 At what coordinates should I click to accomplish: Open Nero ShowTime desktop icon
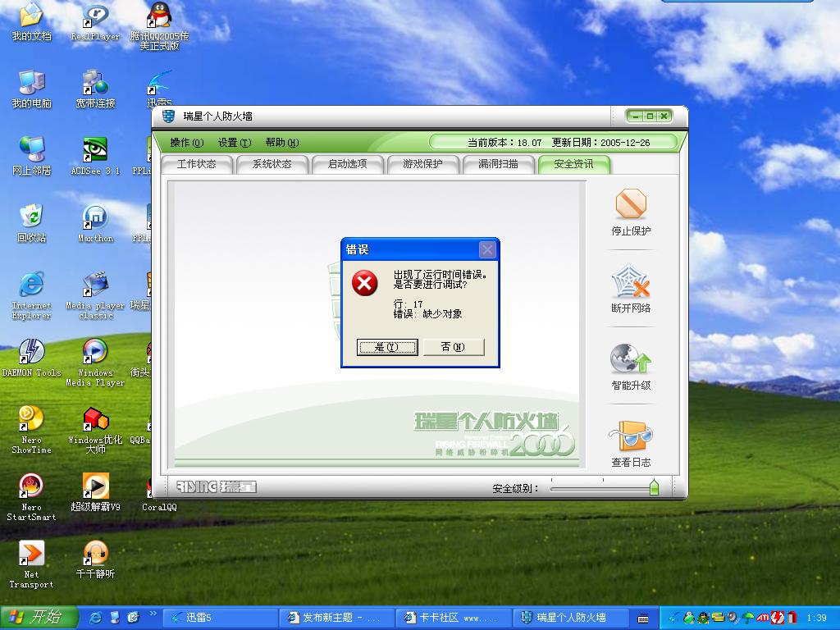pos(32,430)
